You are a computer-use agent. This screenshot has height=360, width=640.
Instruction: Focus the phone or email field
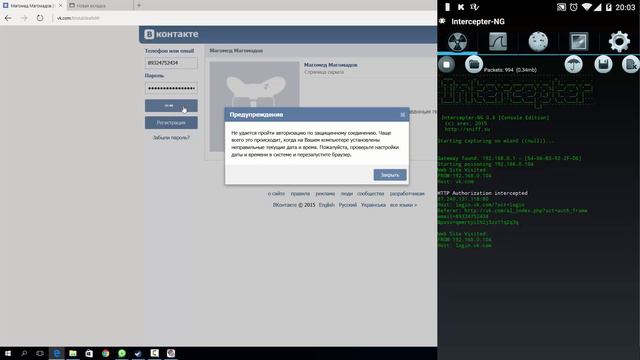point(171,63)
